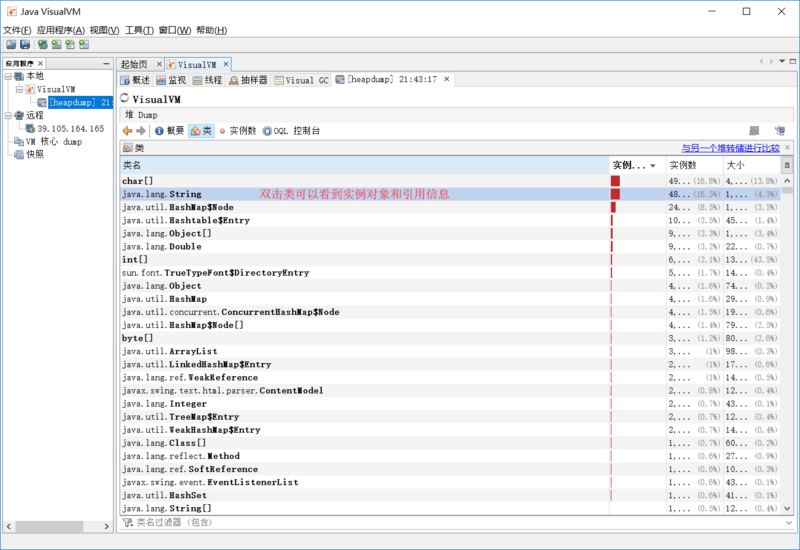Click 与另一个堆转储进行比较 link
800x550 pixels.
coord(731,148)
